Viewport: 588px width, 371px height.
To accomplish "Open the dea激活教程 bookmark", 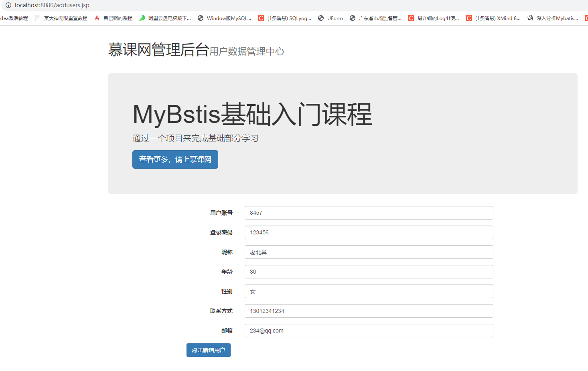I will point(14,18).
